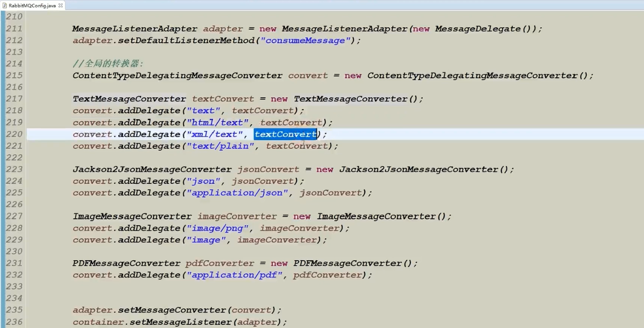The width and height of the screenshot is (644, 328).
Task: Click the new keyword on line 231
Action: tap(280, 263)
